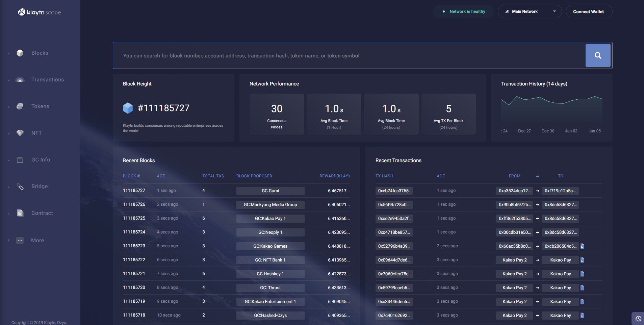Open transaction hash 0x52796b4a39
Viewport: 644px width, 325px height.
click(394, 246)
